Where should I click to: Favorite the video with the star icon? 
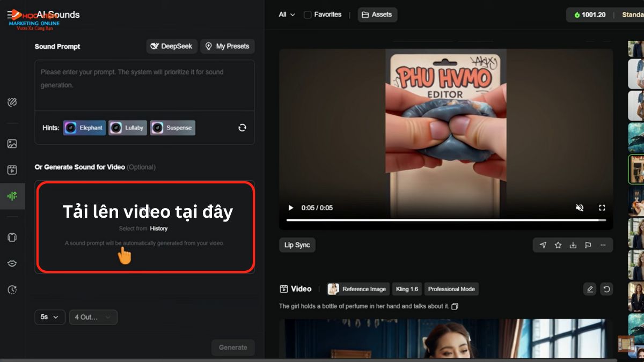558,245
